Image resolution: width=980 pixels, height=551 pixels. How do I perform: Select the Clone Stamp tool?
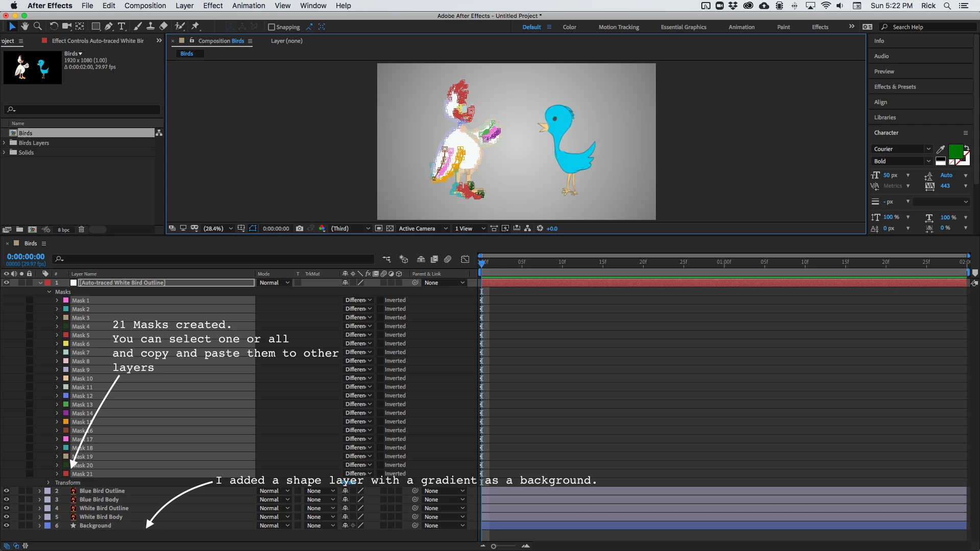coord(151,26)
